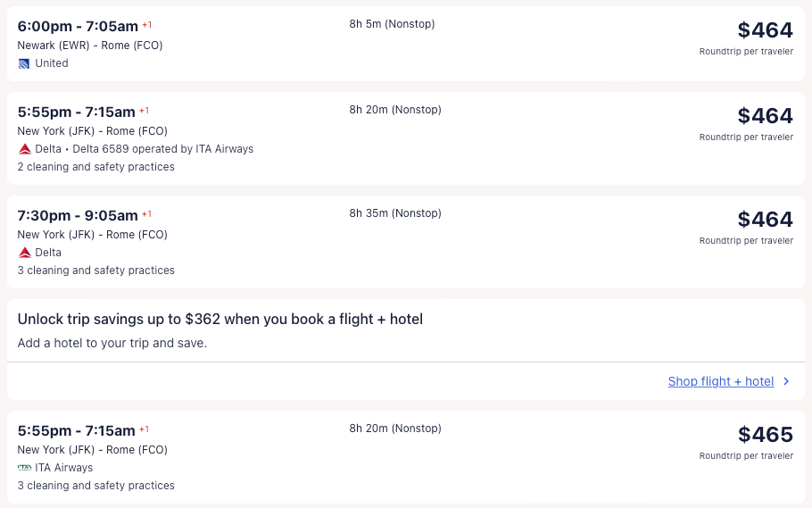Open "2 cleaning and safety practices" details

pos(95,167)
